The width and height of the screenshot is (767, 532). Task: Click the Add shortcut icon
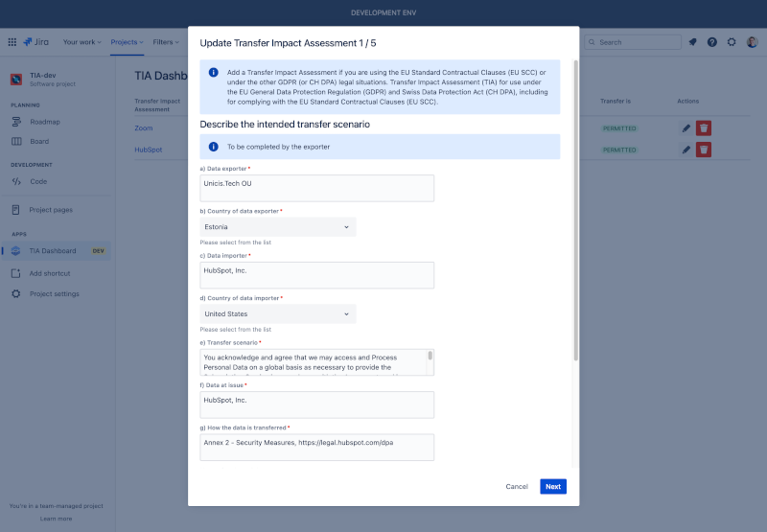click(x=15, y=273)
